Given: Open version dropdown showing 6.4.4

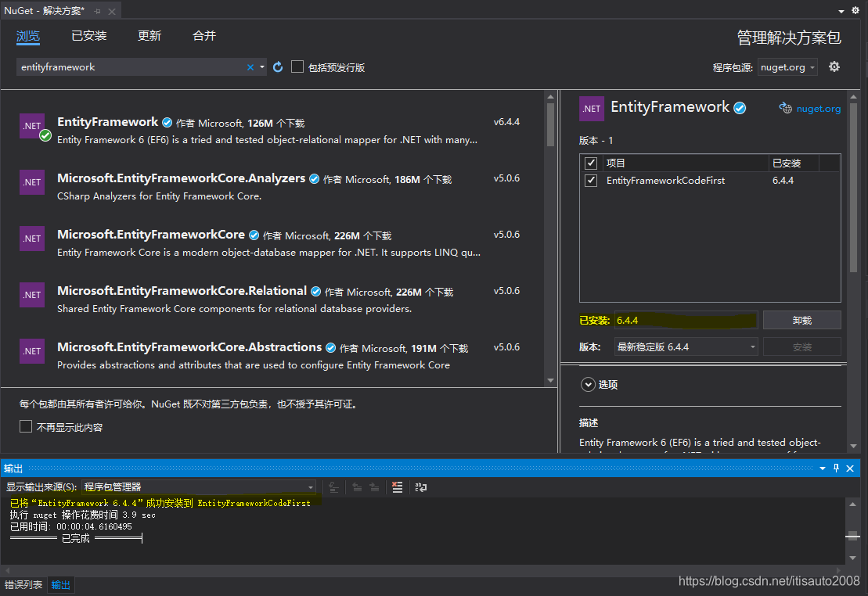Looking at the screenshot, I should (x=686, y=347).
